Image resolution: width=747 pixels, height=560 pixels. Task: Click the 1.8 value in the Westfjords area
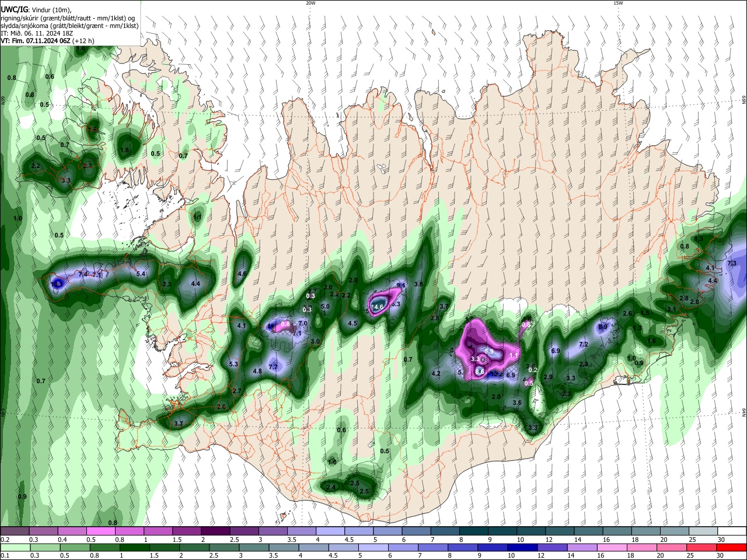(x=124, y=150)
